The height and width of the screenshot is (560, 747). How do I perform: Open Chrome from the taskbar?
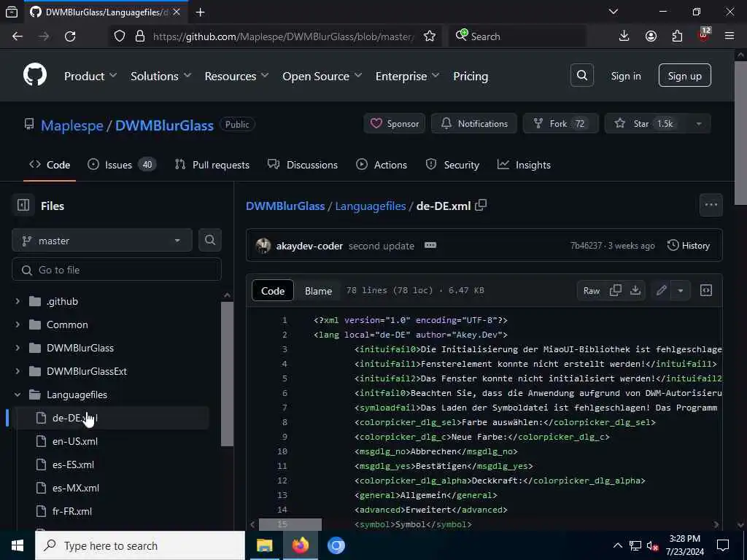[x=336, y=545]
